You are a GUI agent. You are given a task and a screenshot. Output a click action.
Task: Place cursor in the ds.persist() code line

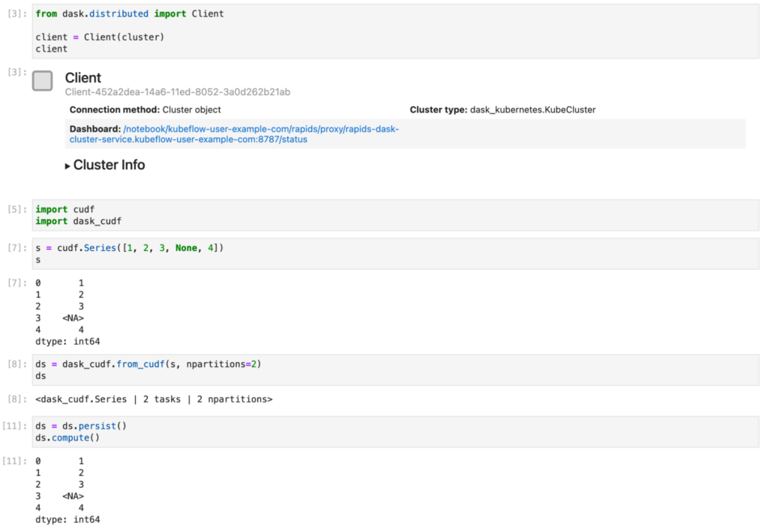(x=82, y=426)
